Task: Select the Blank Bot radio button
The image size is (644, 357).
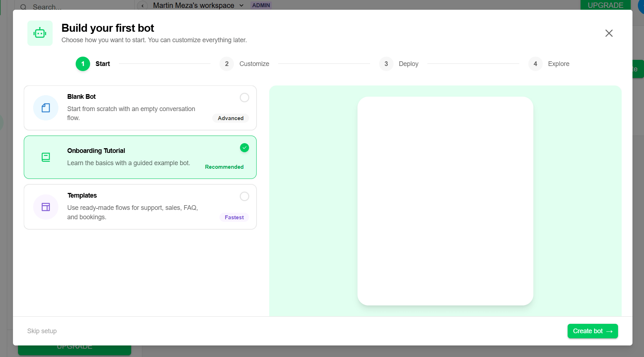Action: click(x=244, y=97)
